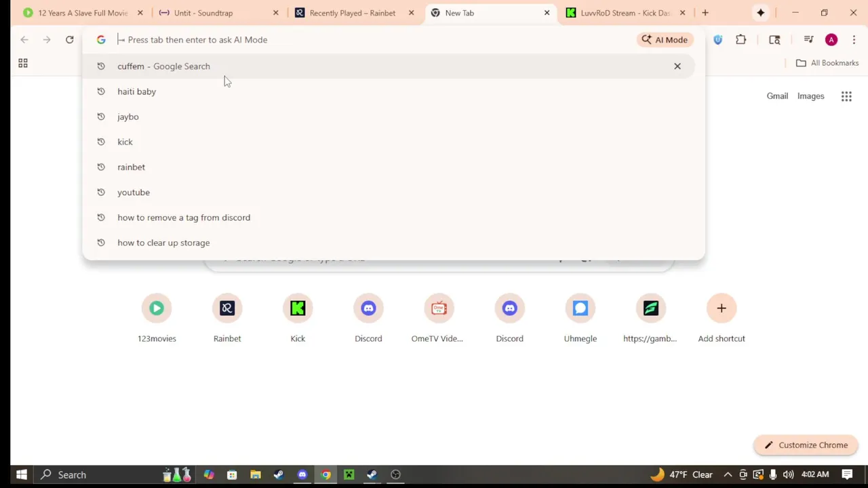Screen dimensions: 868x488
Task: Close the Soundtrap tab
Action: click(x=275, y=13)
